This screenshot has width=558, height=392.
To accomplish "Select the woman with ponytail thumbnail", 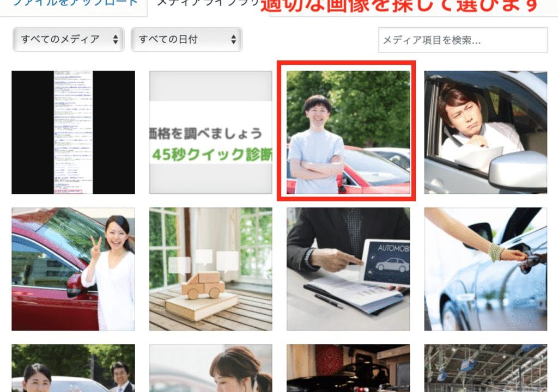I will [x=210, y=370].
